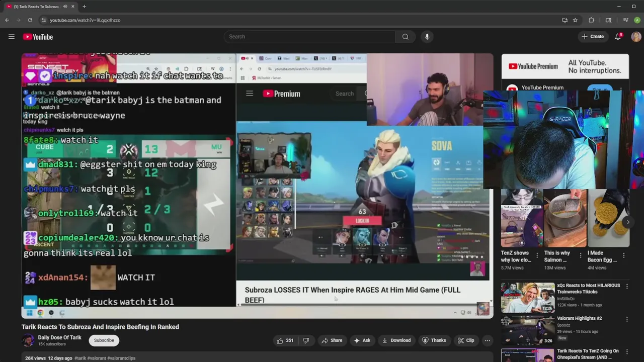The height and width of the screenshot is (362, 644).
Task: Open the YouTube account avatar menu
Action: pyautogui.click(x=636, y=37)
